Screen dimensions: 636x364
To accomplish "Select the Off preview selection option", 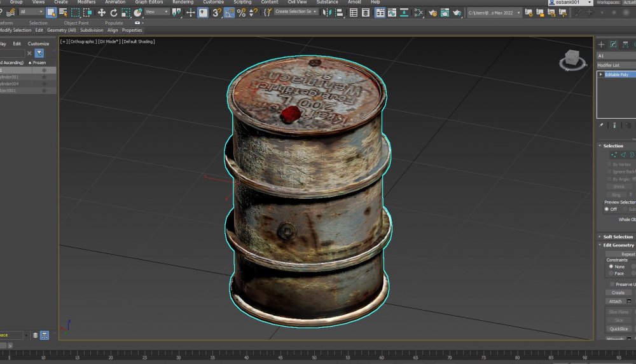I will click(x=607, y=209).
